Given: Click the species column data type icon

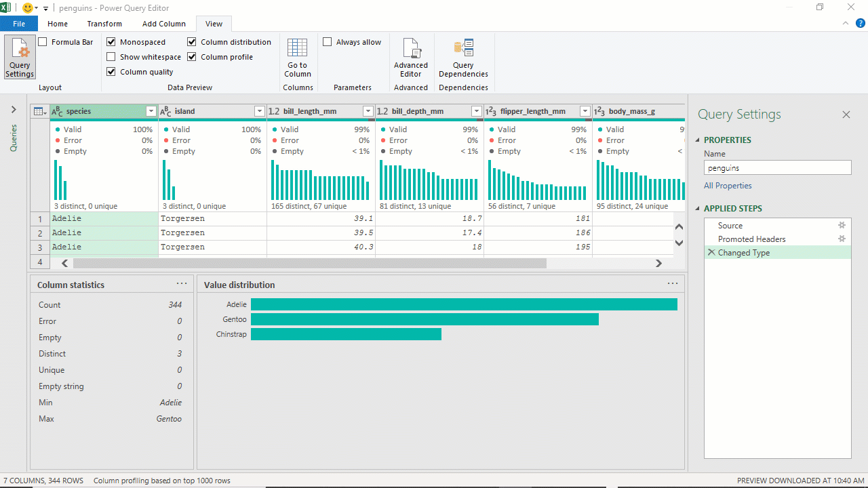Looking at the screenshot, I should 58,111.
